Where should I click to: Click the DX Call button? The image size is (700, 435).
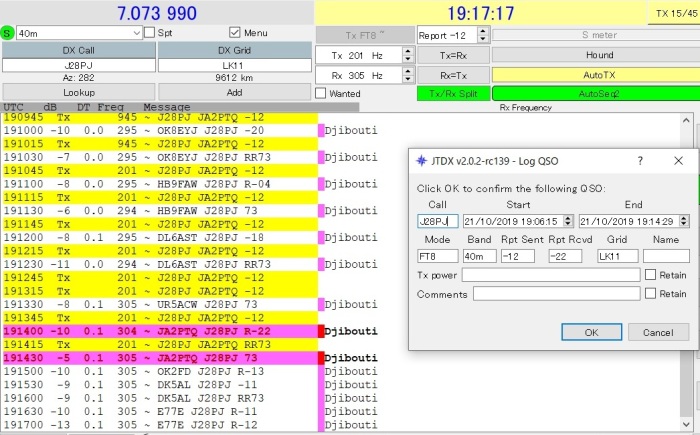pos(79,50)
